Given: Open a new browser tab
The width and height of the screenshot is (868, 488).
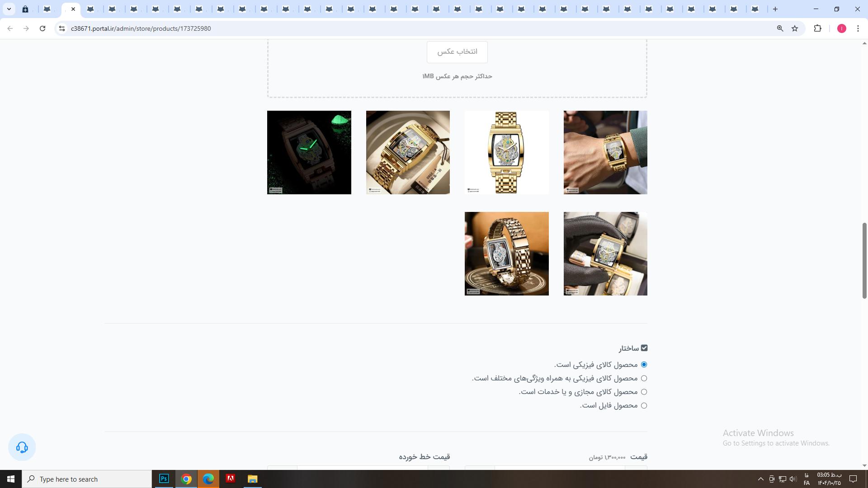Looking at the screenshot, I should coord(775,9).
